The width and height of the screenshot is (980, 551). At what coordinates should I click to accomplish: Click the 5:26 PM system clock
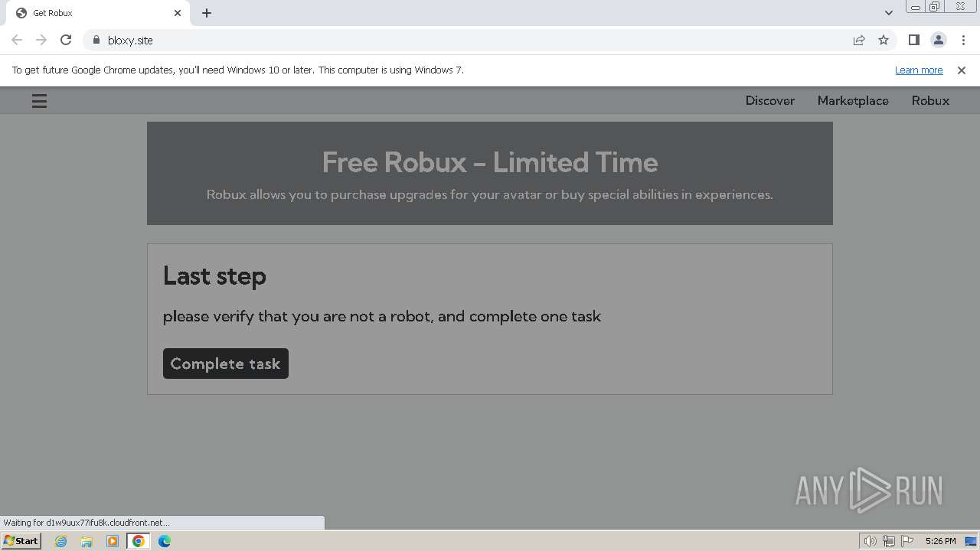[940, 541]
